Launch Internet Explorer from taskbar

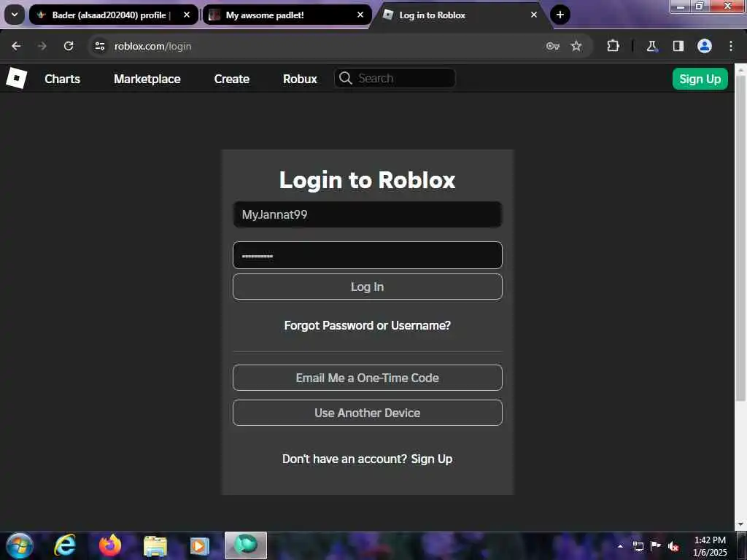(x=65, y=545)
